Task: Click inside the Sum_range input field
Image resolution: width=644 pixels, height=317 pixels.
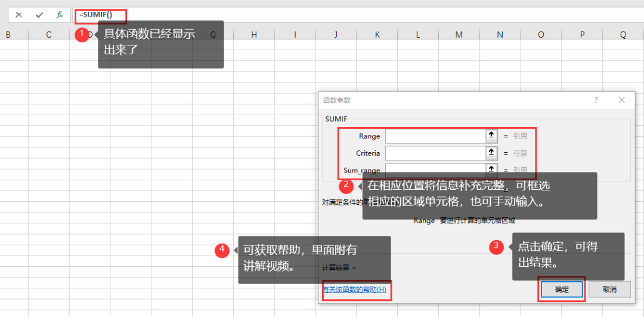Action: pyautogui.click(x=436, y=170)
